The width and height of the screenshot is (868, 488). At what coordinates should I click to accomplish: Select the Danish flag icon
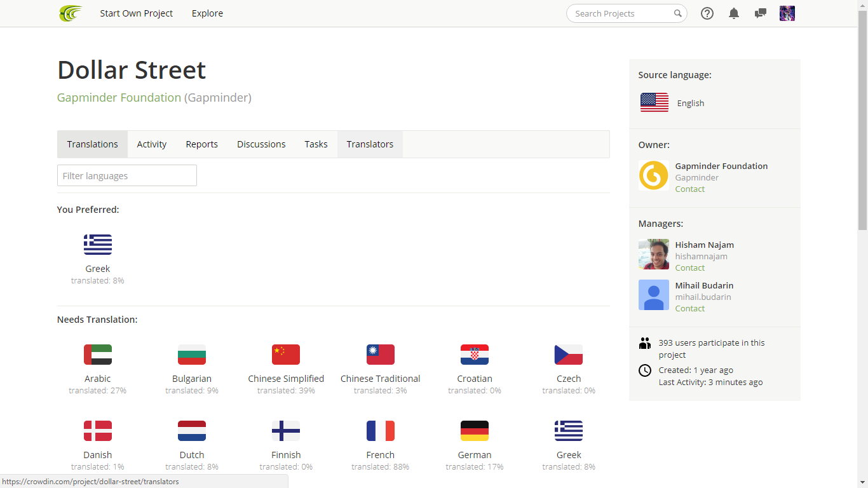pyautogui.click(x=98, y=431)
